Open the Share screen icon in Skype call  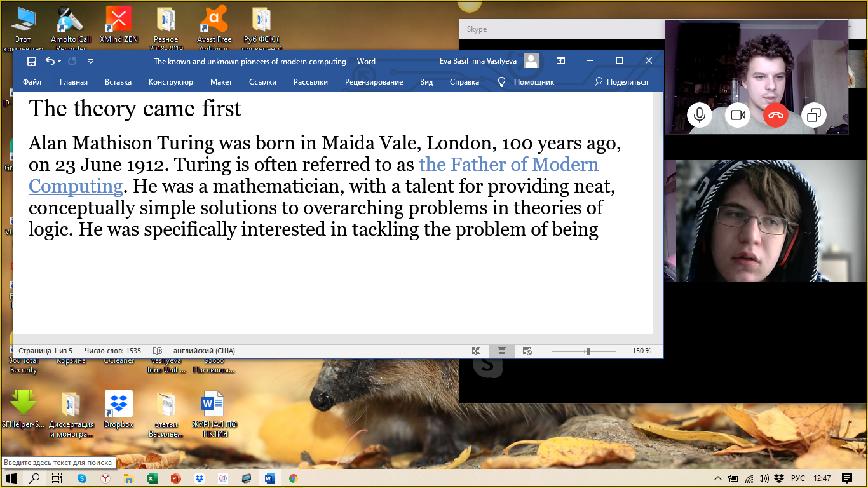[x=813, y=115]
